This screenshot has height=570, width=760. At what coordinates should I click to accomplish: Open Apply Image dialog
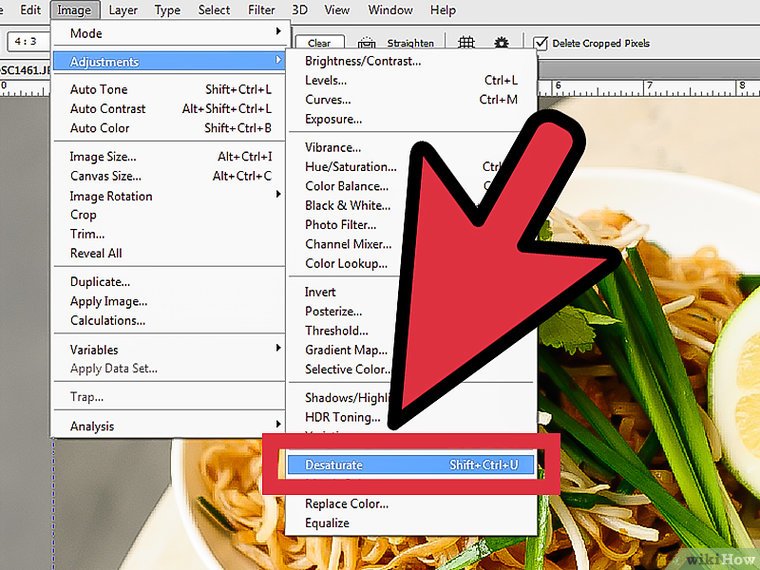(x=169, y=301)
